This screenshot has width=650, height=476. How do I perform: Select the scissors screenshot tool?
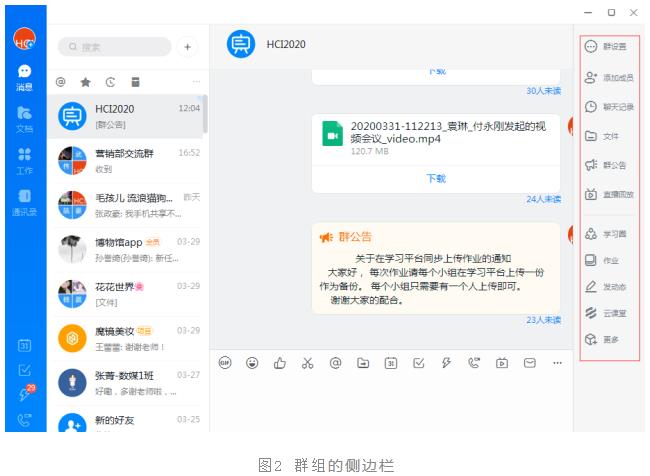[x=307, y=363]
